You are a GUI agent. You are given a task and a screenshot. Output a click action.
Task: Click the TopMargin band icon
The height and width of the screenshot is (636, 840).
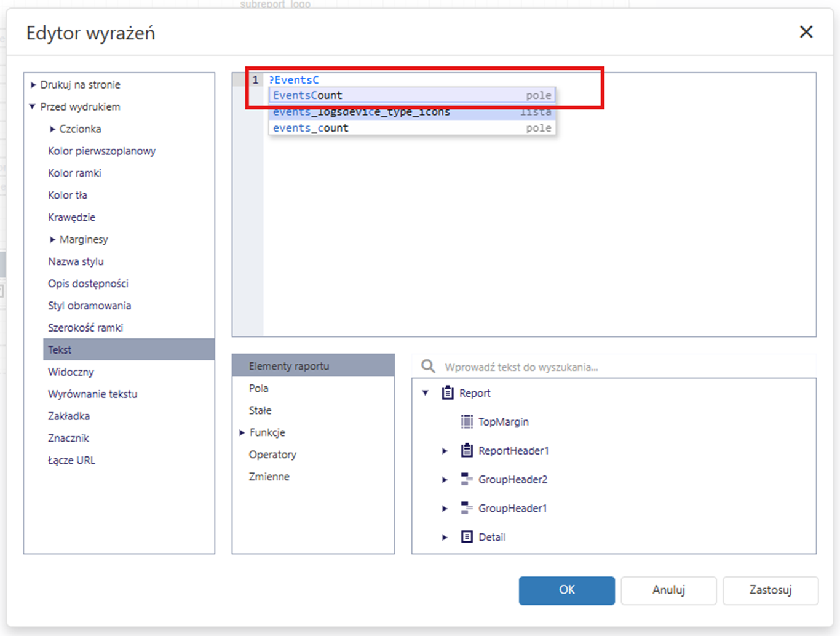pos(467,421)
